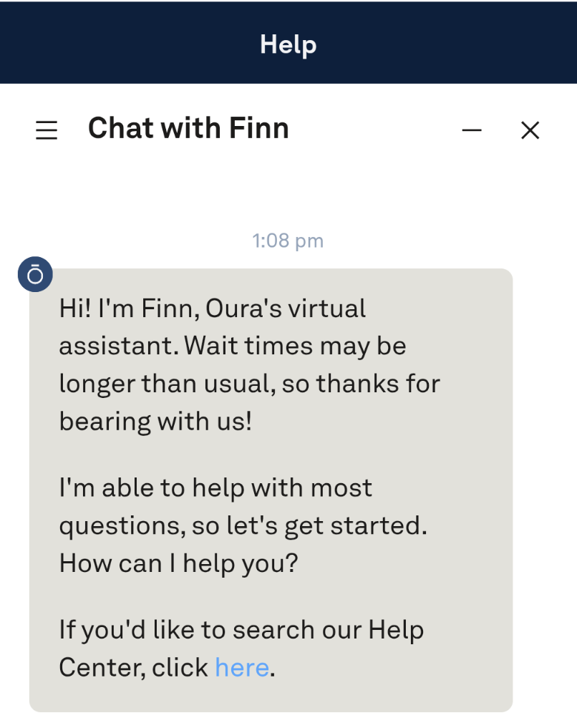This screenshot has height=728, width=577.
Task: Click the 'bearing with us!' line
Action: point(155,421)
